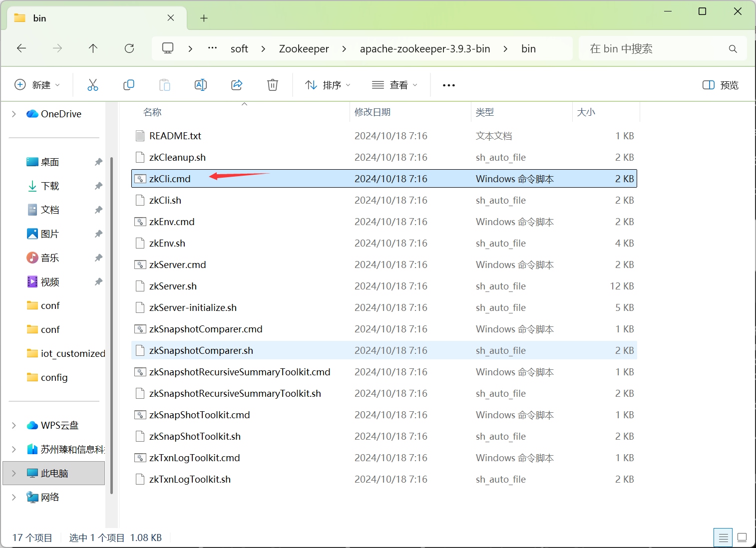Switch to large icons view in status bar
Image resolution: width=756 pixels, height=548 pixels.
(x=742, y=538)
